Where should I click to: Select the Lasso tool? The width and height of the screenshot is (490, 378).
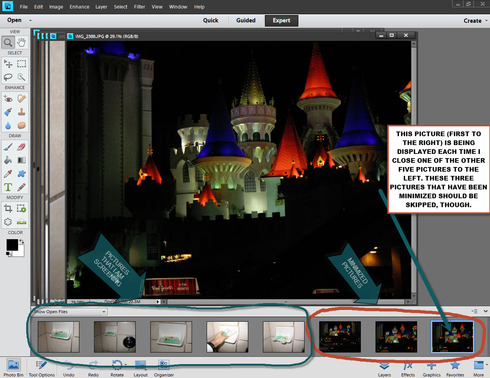coord(8,77)
